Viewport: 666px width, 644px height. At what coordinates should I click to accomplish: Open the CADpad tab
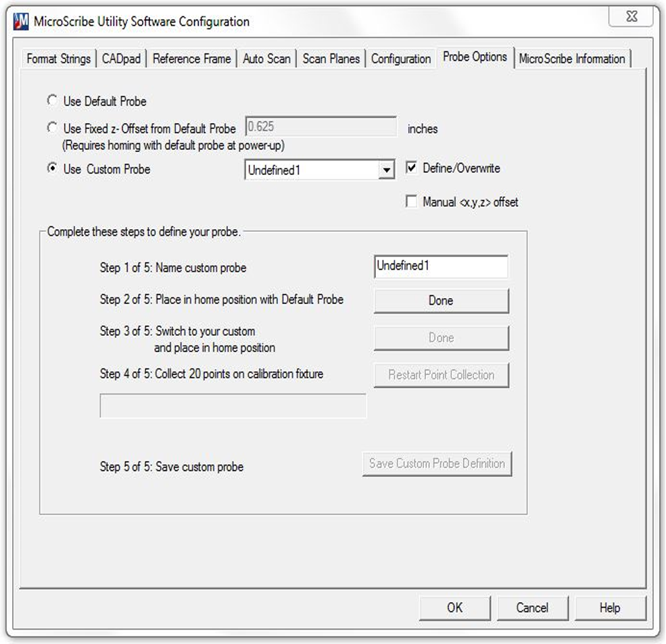pos(121,59)
